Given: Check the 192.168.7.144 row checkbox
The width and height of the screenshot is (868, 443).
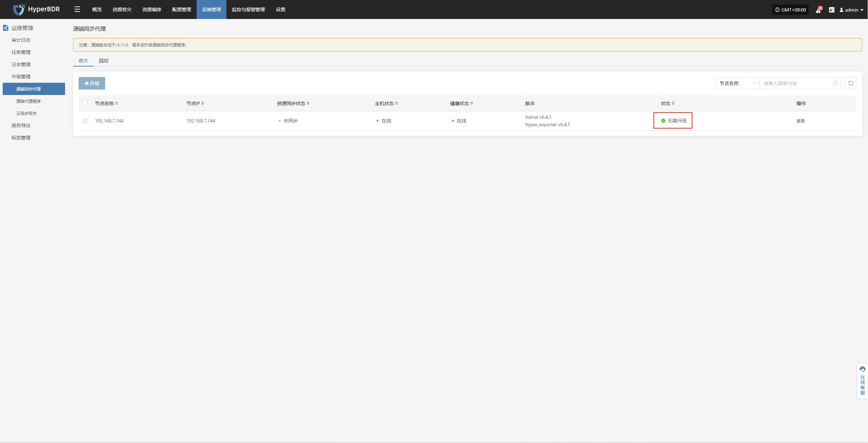Looking at the screenshot, I should click(85, 121).
